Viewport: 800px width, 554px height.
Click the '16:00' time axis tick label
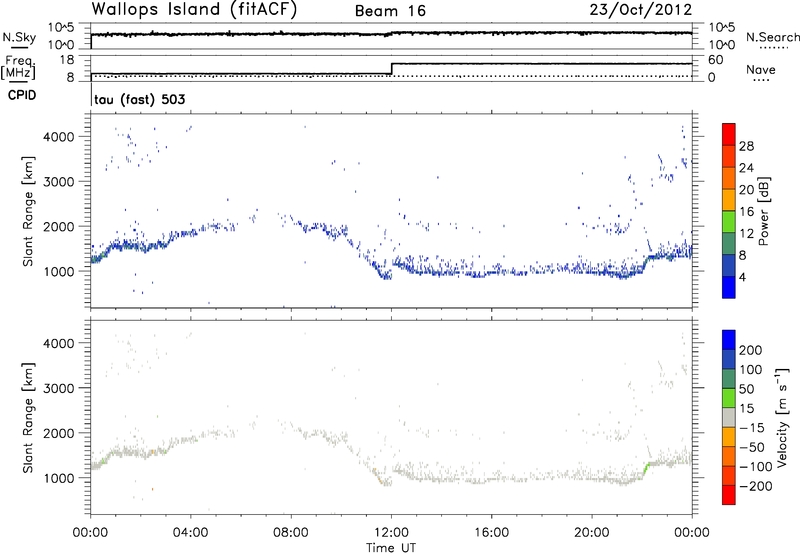tap(491, 533)
